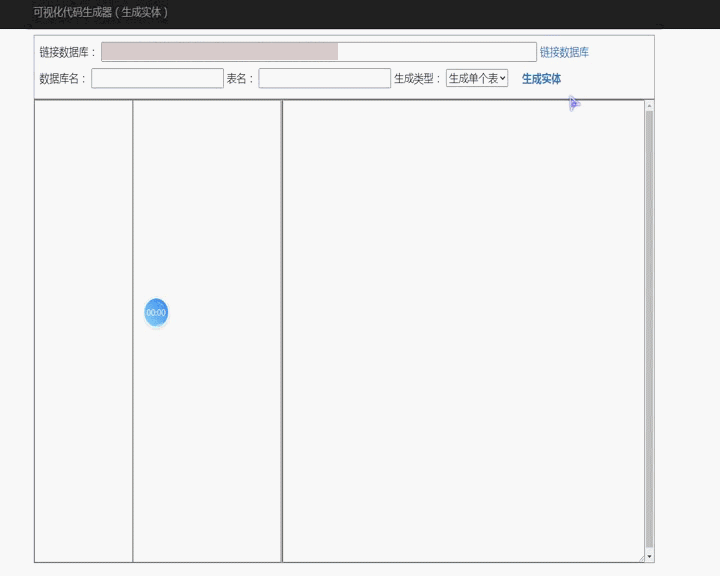Viewport: 720px width, 576px height.
Task: Click the textarea resize handle corner
Action: pyautogui.click(x=641, y=558)
